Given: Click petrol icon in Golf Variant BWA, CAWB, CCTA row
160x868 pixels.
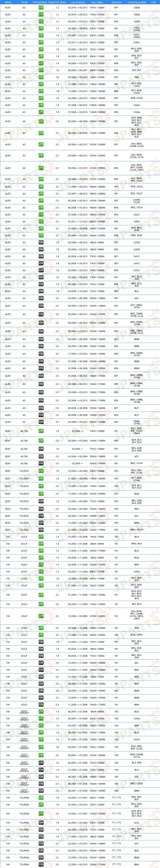Looking at the screenshot, I should (x=41, y=755).
